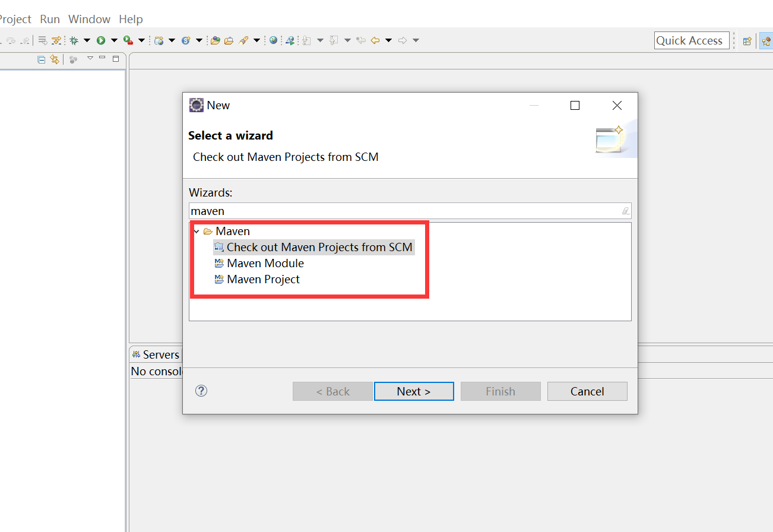Click the green Run button icon
773x532 pixels.
pos(101,40)
